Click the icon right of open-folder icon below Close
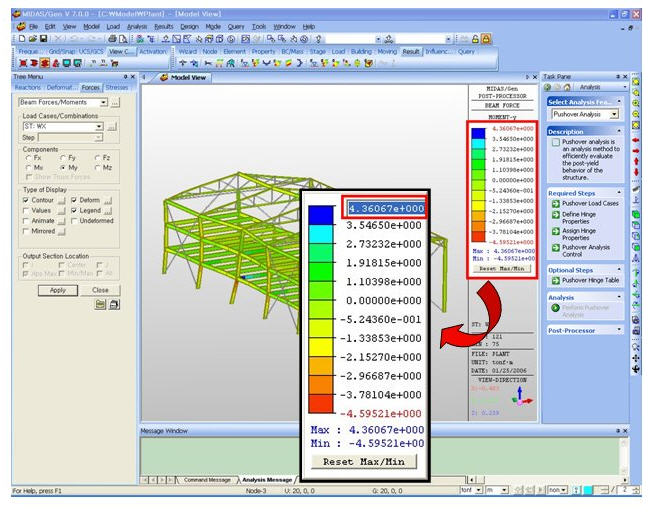Viewport: 654px width, 512px height. [x=114, y=305]
